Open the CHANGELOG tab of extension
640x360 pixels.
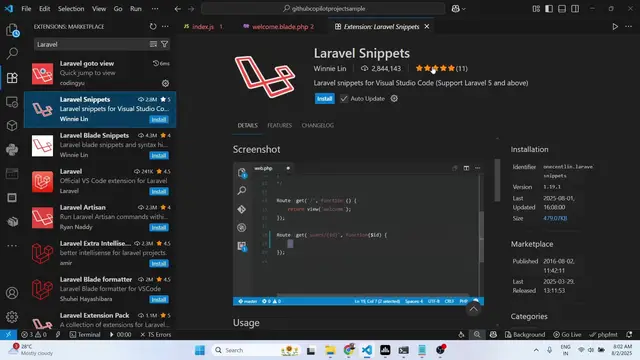pos(318,125)
